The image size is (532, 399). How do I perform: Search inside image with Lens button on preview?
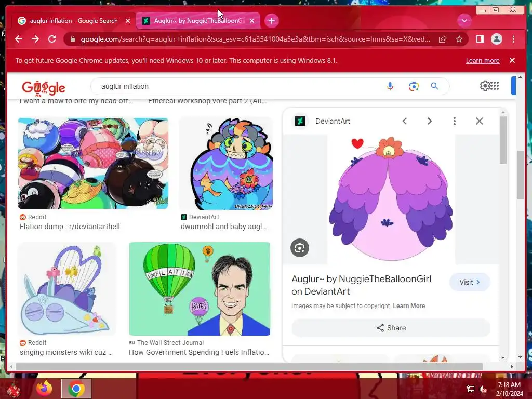tap(300, 248)
